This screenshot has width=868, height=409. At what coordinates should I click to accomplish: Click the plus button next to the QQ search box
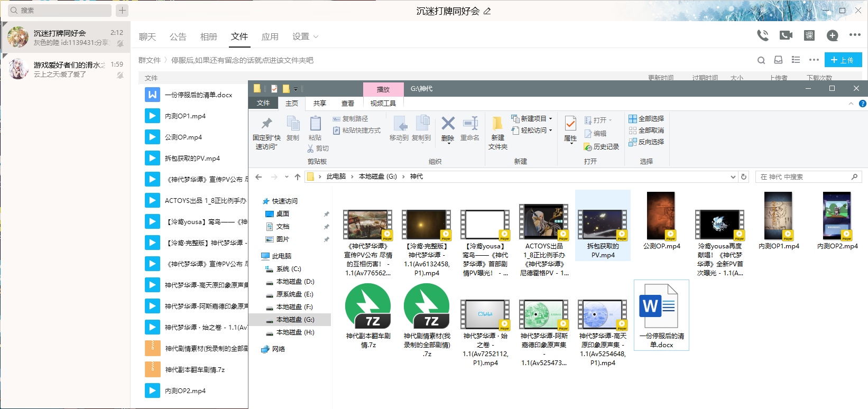122,10
